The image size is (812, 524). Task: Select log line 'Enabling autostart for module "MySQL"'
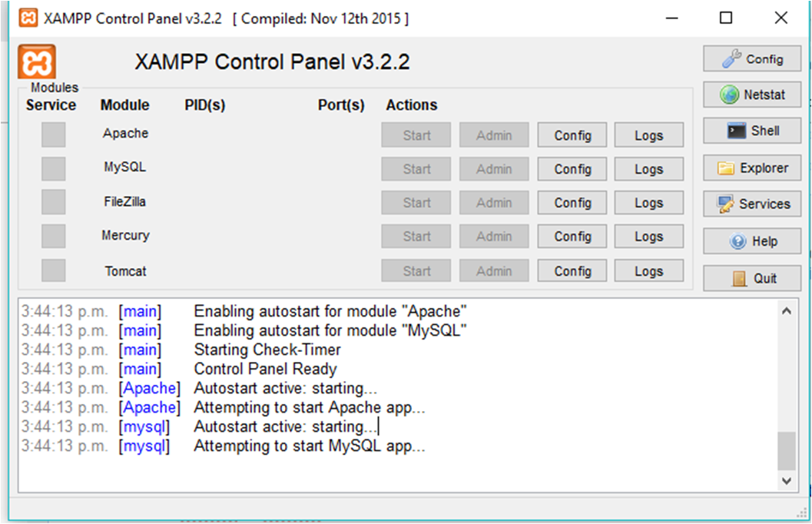(330, 330)
